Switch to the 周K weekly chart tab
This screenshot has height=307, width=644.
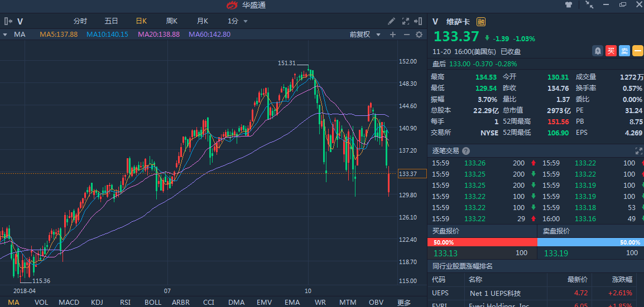(171, 21)
